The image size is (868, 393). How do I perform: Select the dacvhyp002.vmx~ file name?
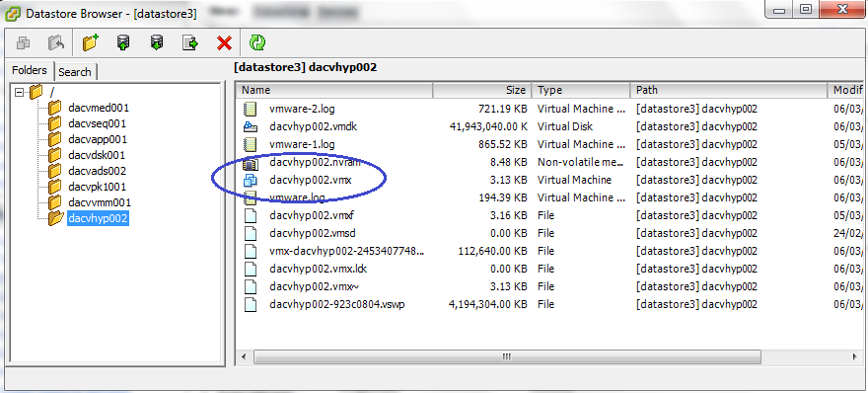[x=315, y=286]
